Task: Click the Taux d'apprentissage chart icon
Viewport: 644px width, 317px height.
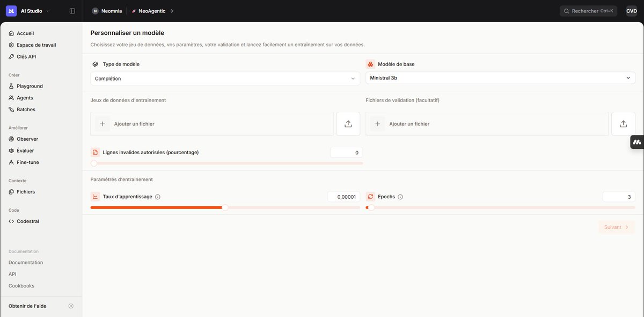Action: point(95,197)
